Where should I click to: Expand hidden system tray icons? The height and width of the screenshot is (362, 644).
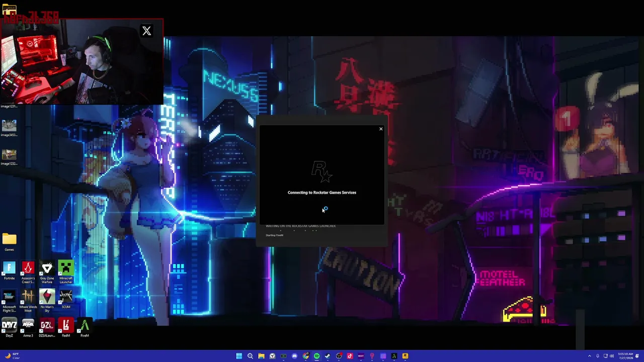[590, 356]
